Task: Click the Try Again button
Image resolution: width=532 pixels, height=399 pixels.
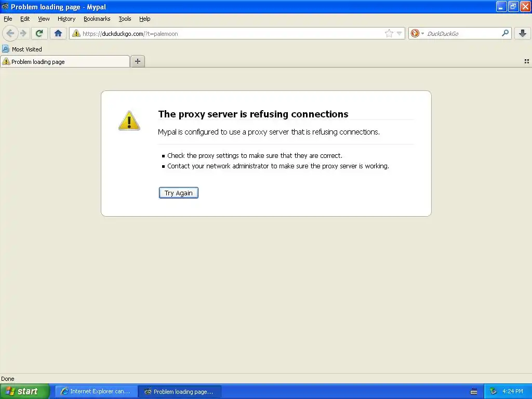Action: pyautogui.click(x=179, y=193)
